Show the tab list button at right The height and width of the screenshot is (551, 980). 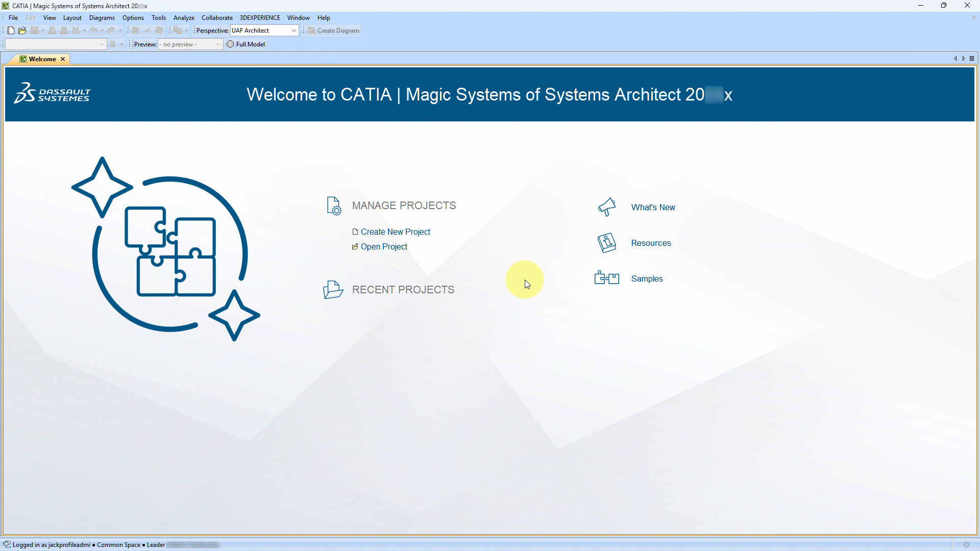pyautogui.click(x=972, y=59)
